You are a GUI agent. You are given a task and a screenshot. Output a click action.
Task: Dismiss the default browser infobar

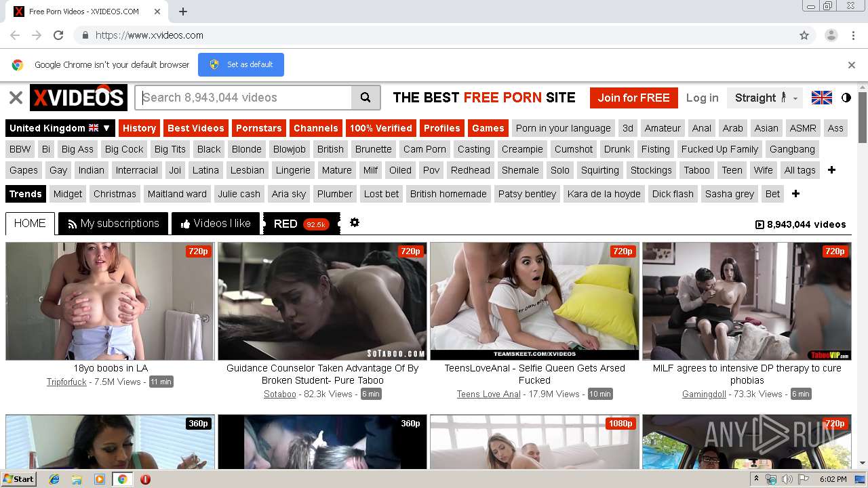pos(852,65)
